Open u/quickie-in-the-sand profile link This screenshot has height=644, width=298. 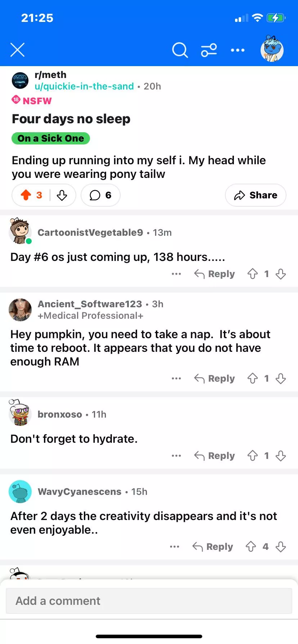(84, 86)
